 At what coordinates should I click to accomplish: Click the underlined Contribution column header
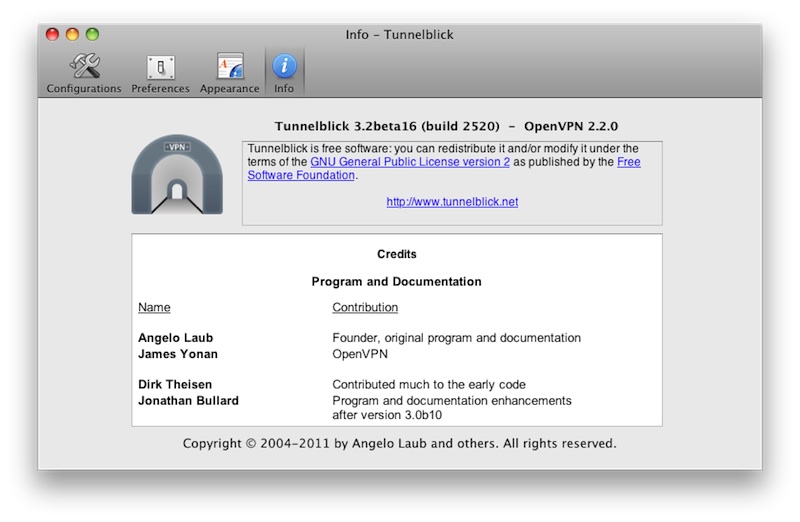(x=365, y=307)
